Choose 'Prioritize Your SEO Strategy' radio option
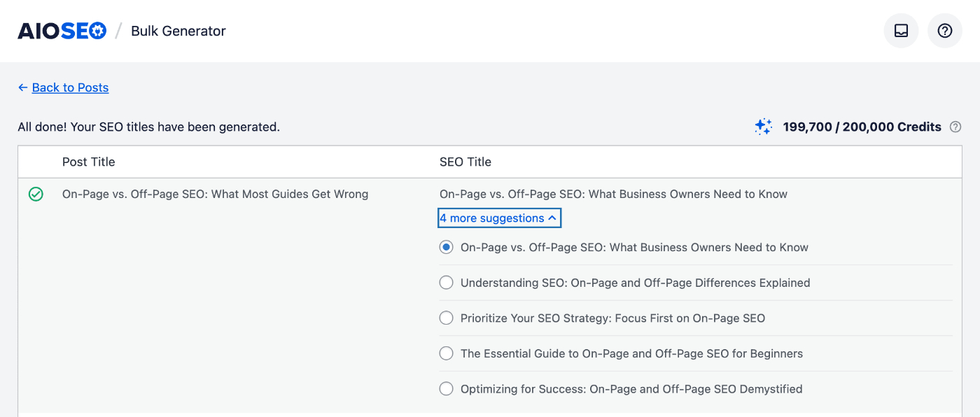The width and height of the screenshot is (980, 417). click(x=446, y=318)
